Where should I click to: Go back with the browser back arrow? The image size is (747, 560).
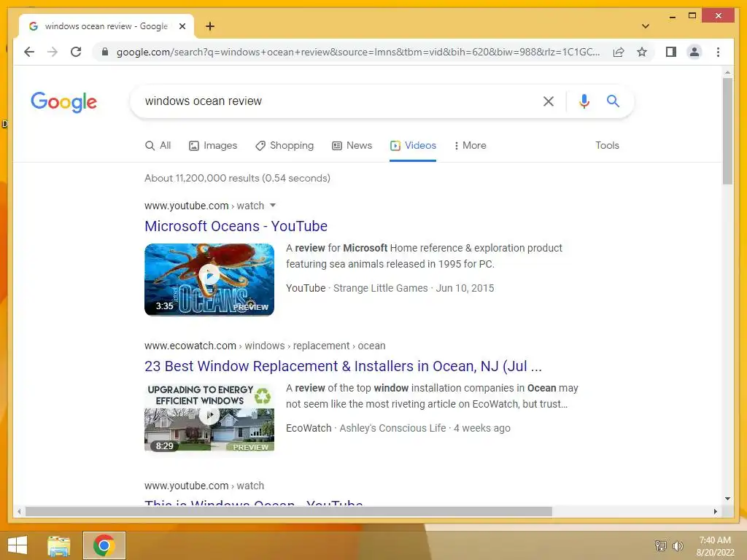[x=29, y=52]
